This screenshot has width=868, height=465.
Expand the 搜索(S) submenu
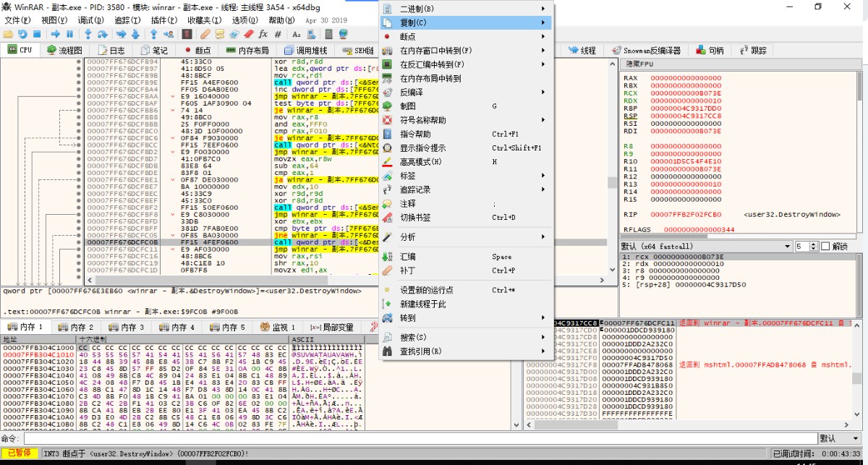pos(467,337)
